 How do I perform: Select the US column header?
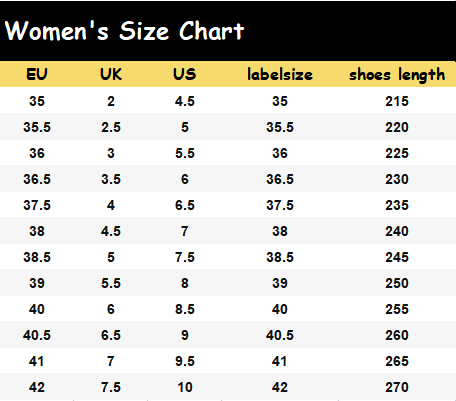coord(185,74)
